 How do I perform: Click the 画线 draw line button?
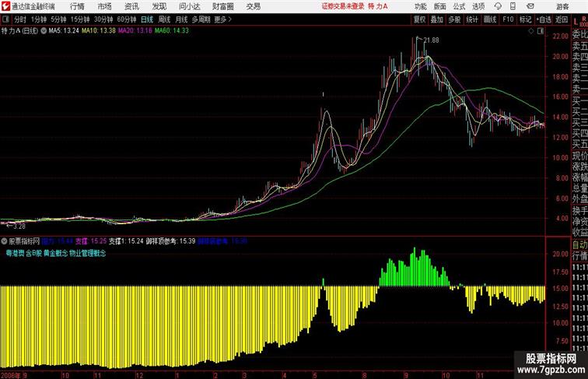[x=490, y=19]
